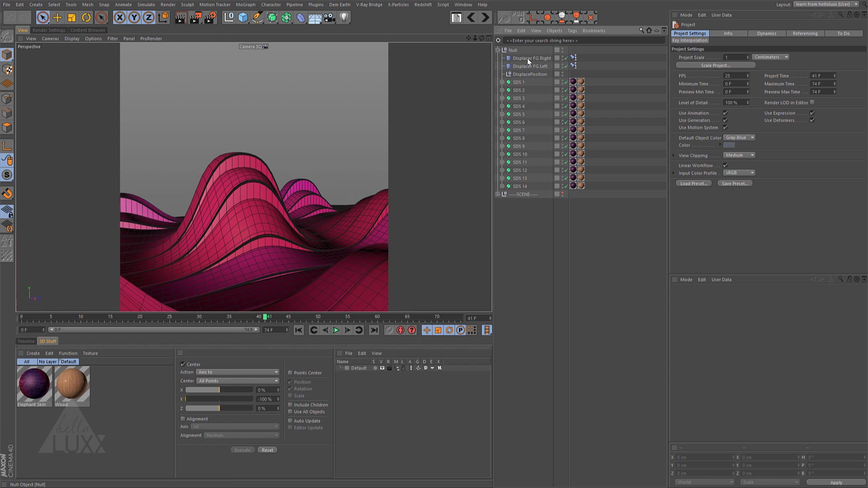Open the Action dropdown set to Axis to
This screenshot has width=868, height=488.
click(x=237, y=372)
